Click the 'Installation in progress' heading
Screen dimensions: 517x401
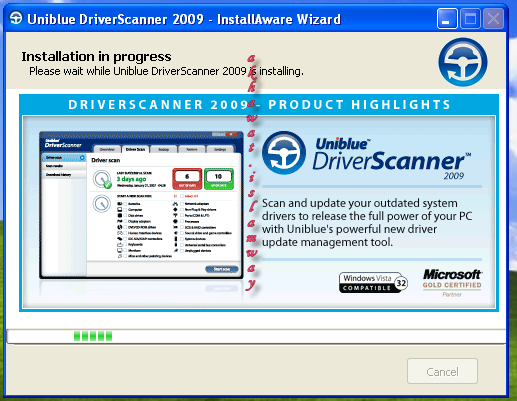pos(96,57)
